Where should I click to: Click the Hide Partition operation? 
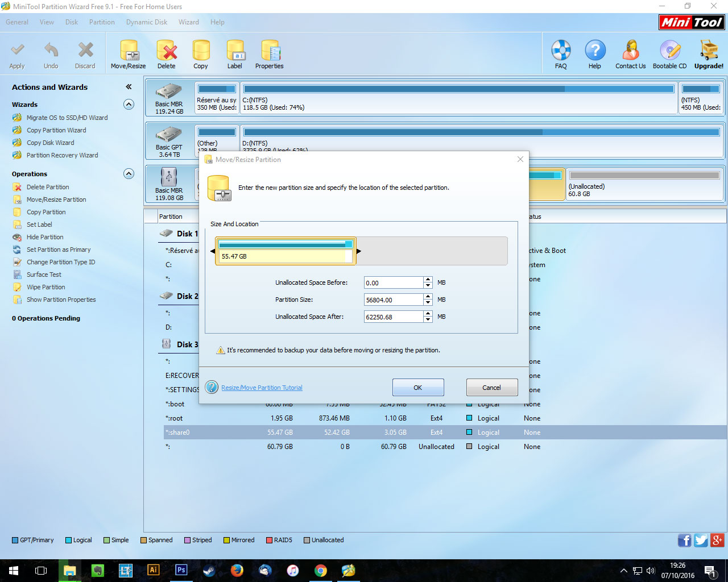[x=45, y=237]
